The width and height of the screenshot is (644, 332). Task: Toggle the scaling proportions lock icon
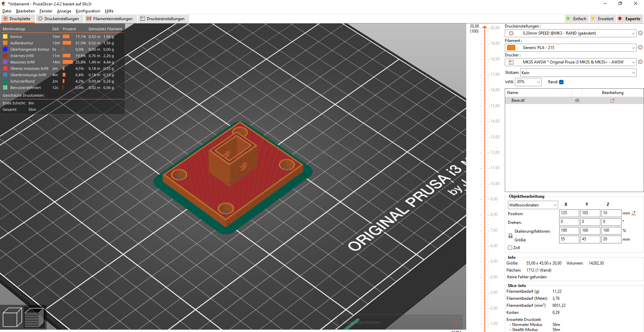pyautogui.click(x=510, y=236)
